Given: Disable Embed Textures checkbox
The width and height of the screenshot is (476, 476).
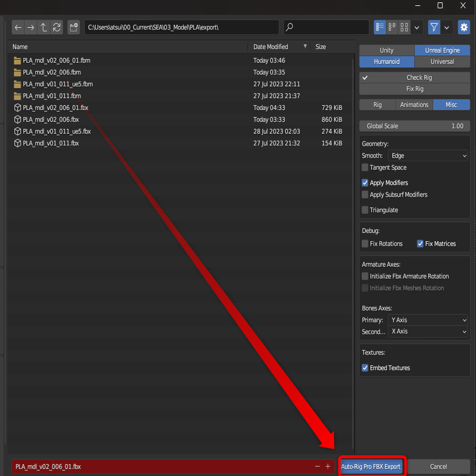Looking at the screenshot, I should pyautogui.click(x=365, y=368).
